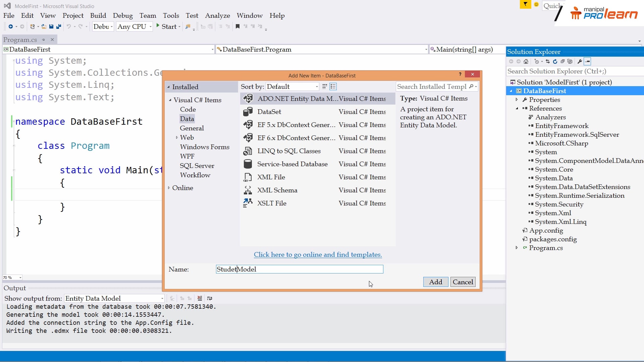
Task: Click the Name input field
Action: tap(299, 269)
